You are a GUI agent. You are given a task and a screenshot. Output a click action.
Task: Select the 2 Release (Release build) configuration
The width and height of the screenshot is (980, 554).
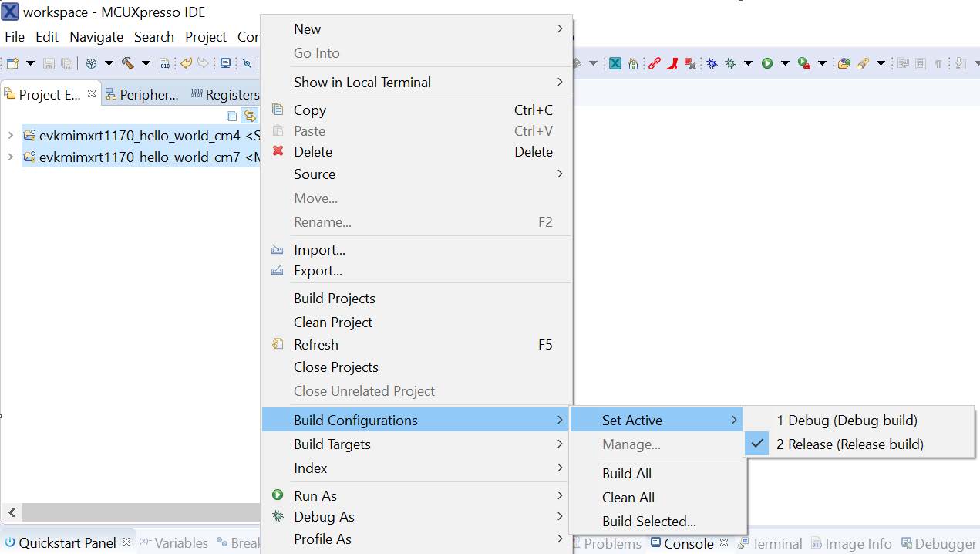[849, 444]
